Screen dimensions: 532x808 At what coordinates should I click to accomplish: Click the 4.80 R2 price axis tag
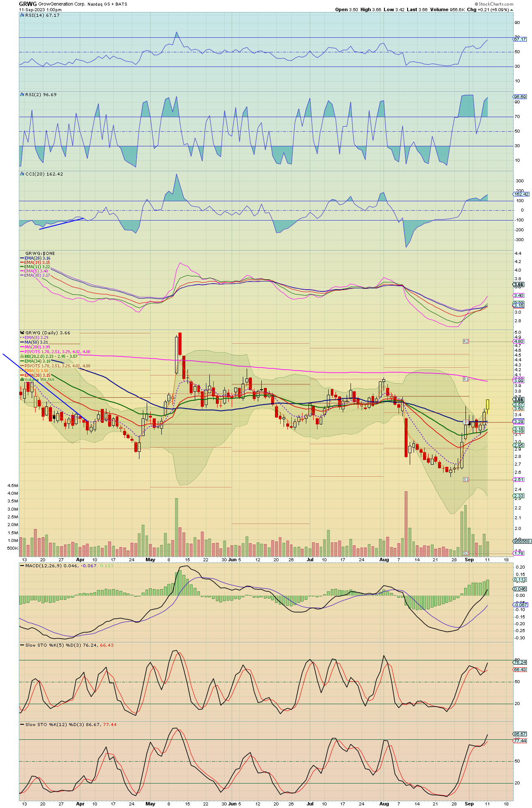519,342
